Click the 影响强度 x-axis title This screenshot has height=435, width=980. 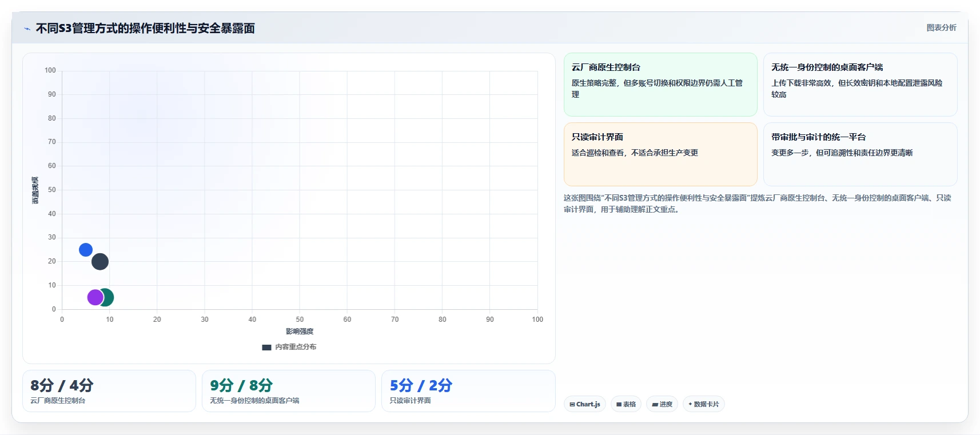(300, 332)
